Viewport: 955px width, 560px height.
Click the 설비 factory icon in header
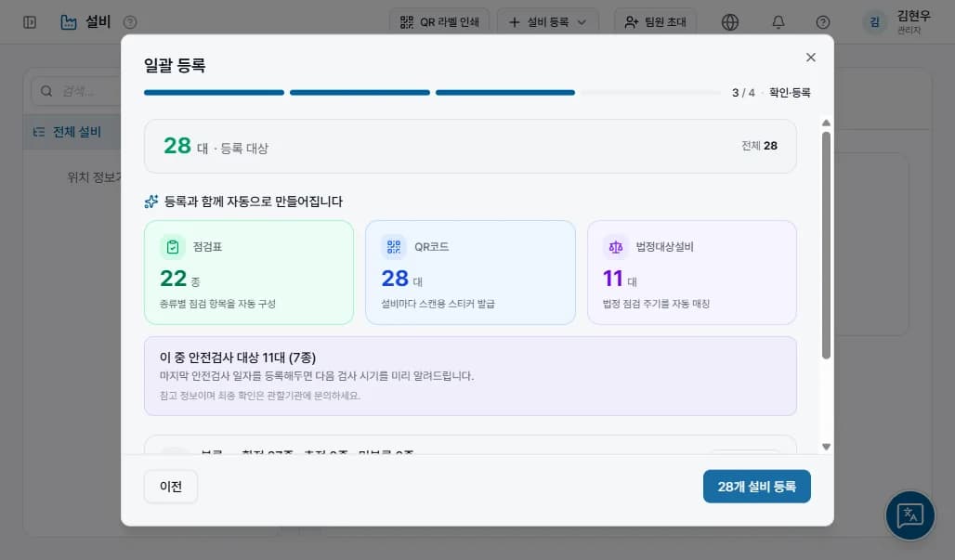[69, 22]
